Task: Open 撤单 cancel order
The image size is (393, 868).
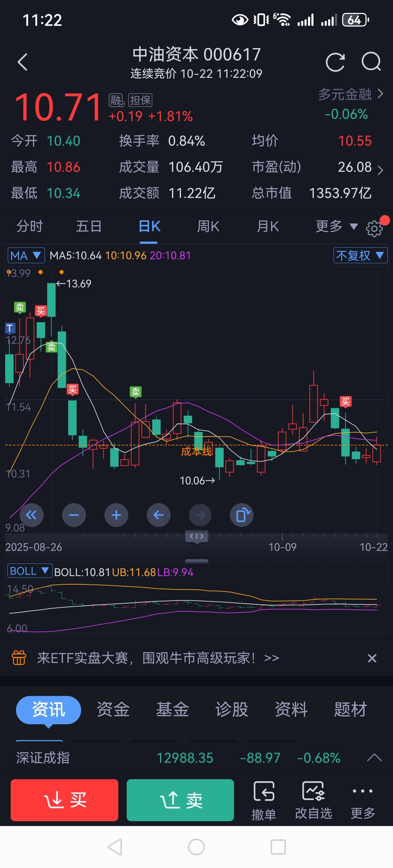Action: [x=264, y=800]
